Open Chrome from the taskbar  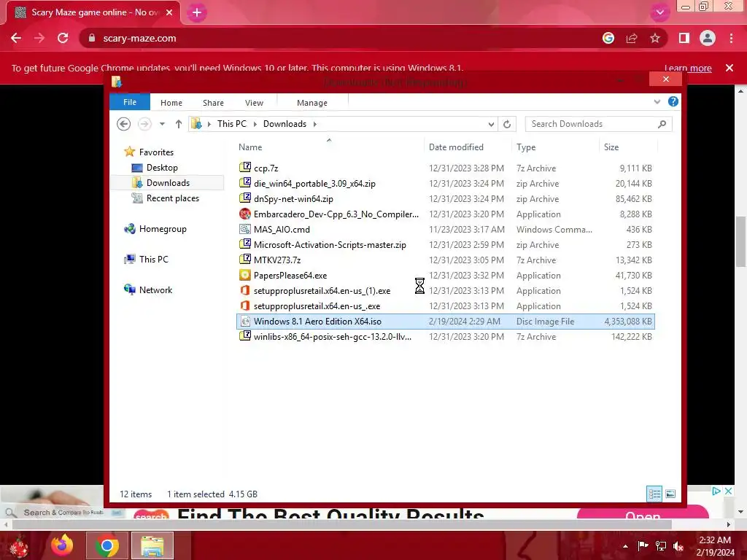pyautogui.click(x=107, y=545)
